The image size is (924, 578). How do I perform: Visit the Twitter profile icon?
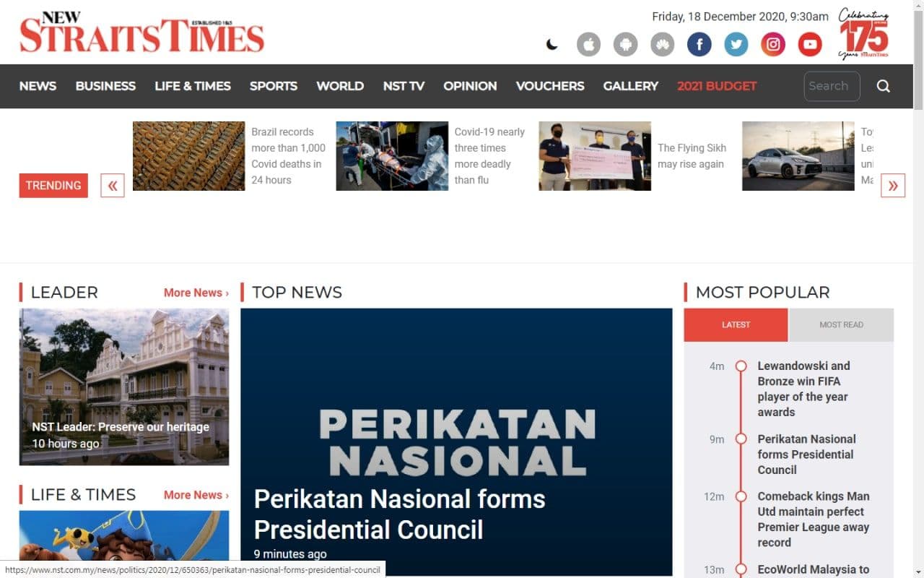(x=736, y=45)
